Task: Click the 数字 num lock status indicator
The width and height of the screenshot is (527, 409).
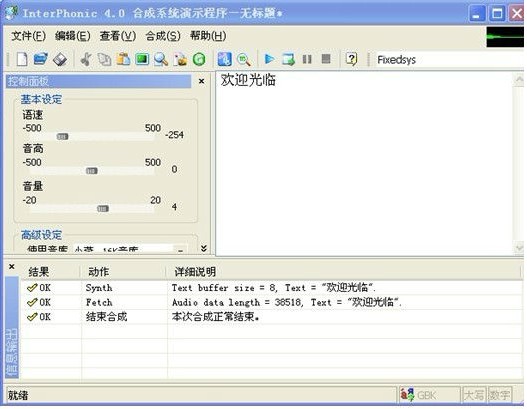Action: (499, 395)
